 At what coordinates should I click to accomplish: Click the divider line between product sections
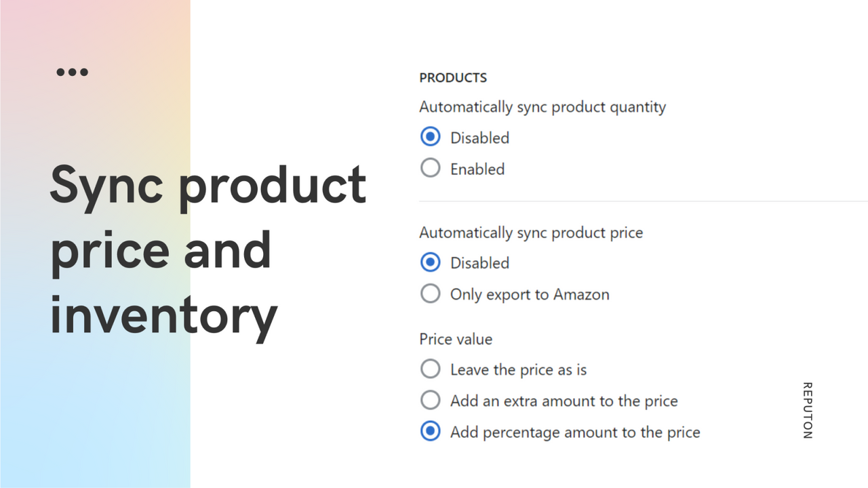[x=643, y=200]
